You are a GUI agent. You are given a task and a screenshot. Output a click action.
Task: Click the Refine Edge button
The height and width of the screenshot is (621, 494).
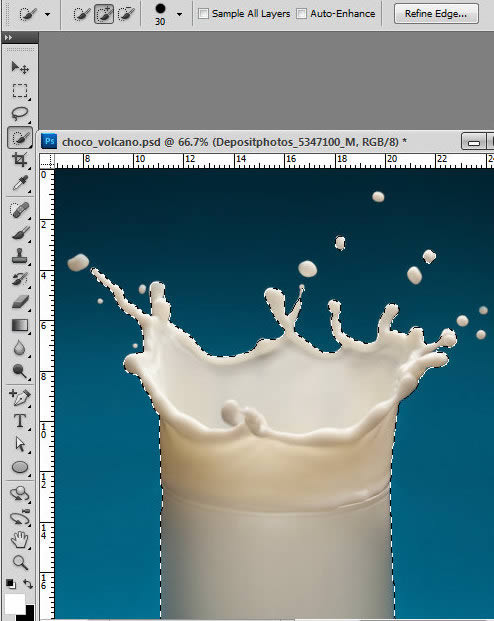pyautogui.click(x=436, y=13)
